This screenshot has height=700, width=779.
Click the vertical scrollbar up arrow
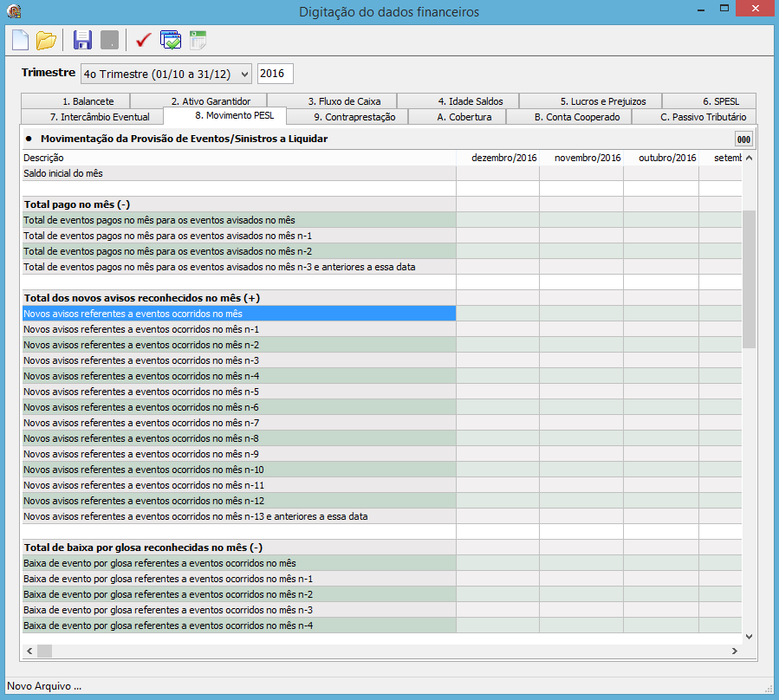(x=750, y=158)
